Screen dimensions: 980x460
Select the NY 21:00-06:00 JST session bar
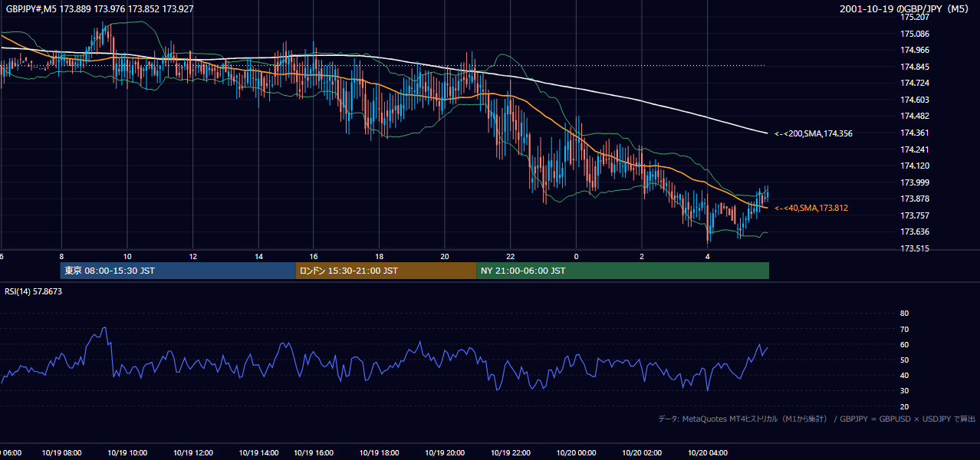point(623,271)
